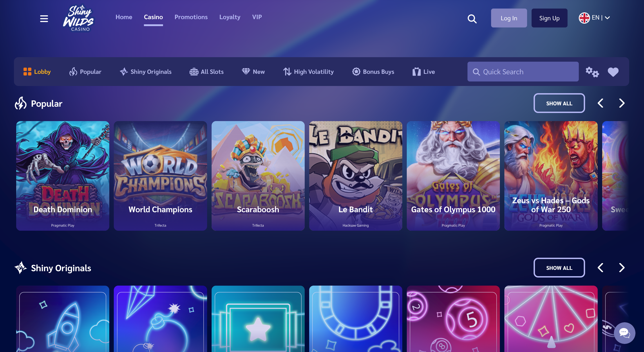Show all Popular games
The width and height of the screenshot is (644, 352).
pyautogui.click(x=559, y=103)
